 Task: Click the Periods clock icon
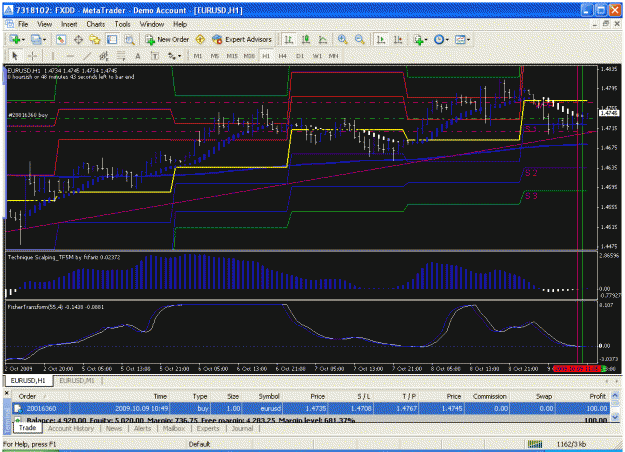[x=439, y=39]
